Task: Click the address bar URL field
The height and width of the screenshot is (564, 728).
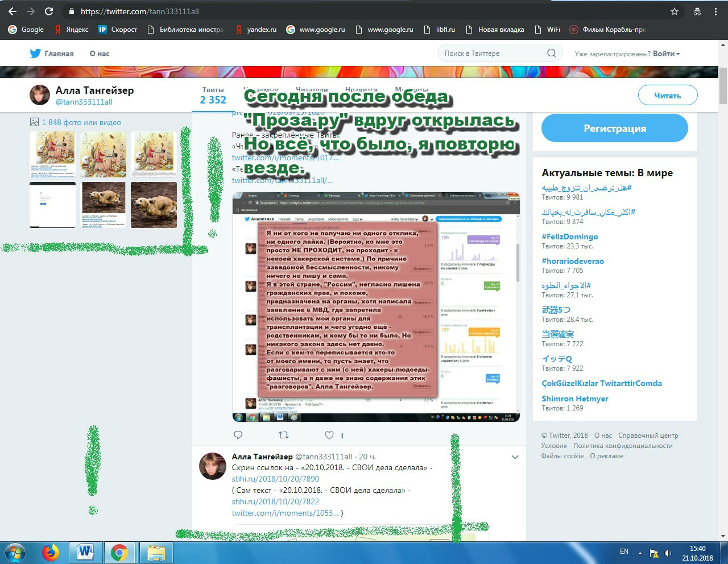Action: [364, 11]
